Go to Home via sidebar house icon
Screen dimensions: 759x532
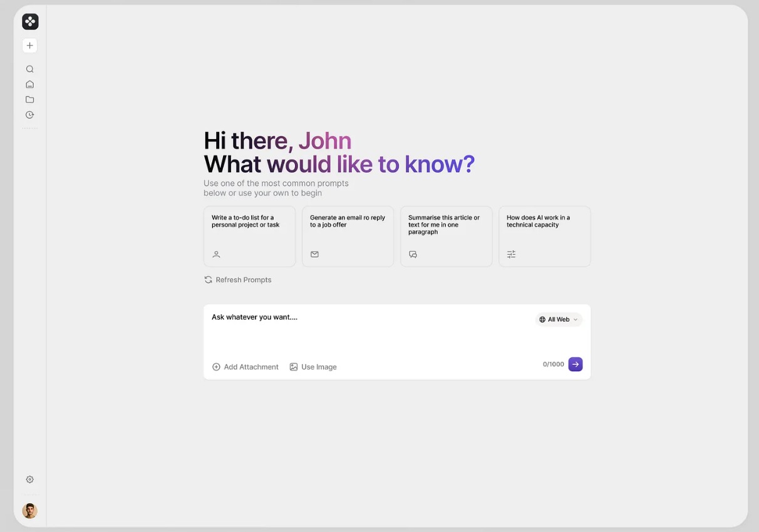(x=29, y=84)
